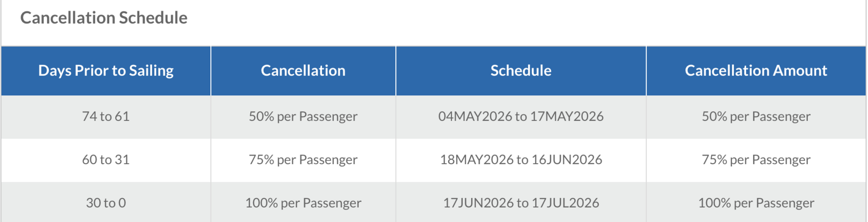Click the Cancellation Amount column header
868x222 pixels.
(x=756, y=71)
